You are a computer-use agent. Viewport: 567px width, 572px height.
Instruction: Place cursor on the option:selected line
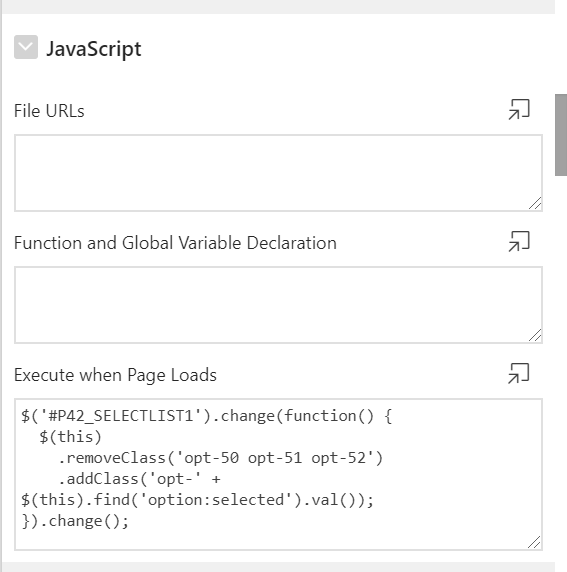[197, 500]
